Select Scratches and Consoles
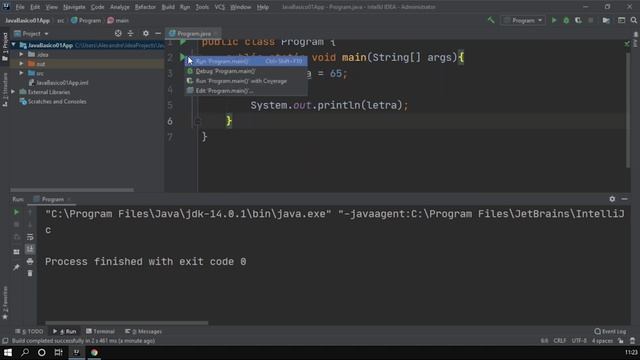 [x=53, y=101]
